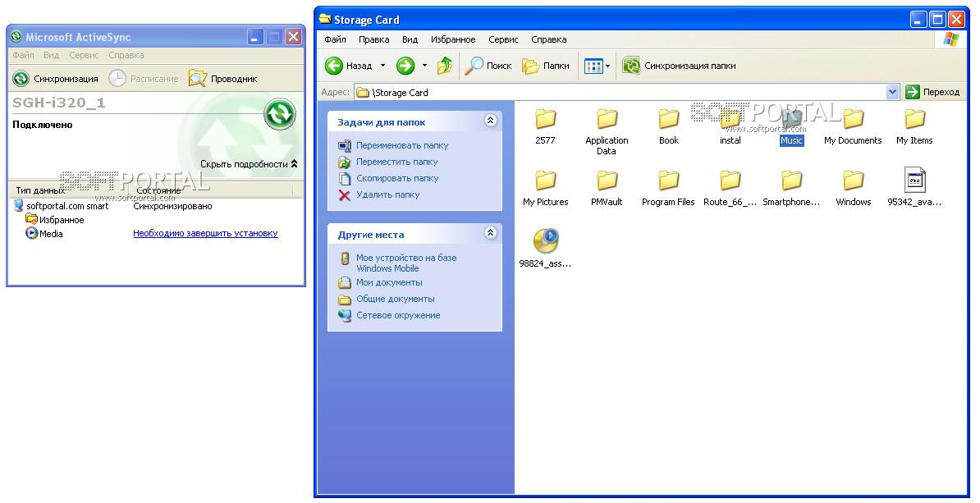Minimize the Microsoft ActiveSync window
The height and width of the screenshot is (503, 980).
pos(255,37)
